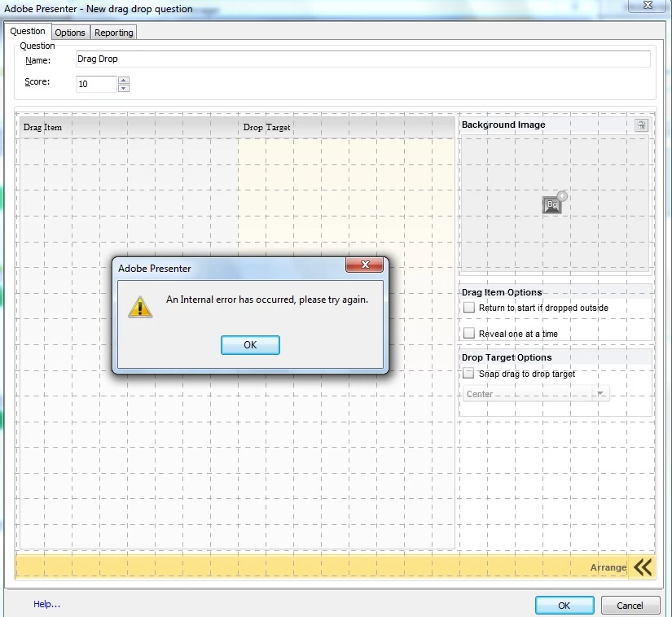The height and width of the screenshot is (617, 672).
Task: Enable Snap drag to drop target
Action: 468,374
